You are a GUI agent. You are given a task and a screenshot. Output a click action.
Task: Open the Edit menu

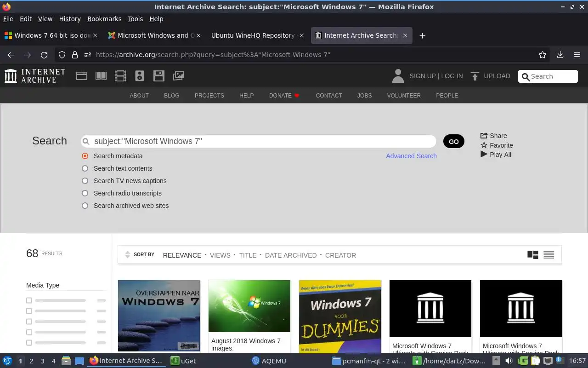coord(26,19)
